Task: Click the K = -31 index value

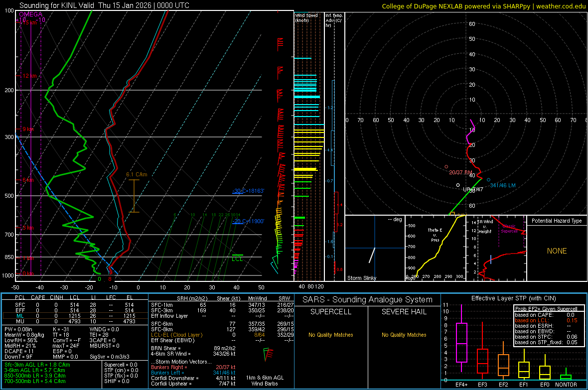Action: (x=61, y=329)
